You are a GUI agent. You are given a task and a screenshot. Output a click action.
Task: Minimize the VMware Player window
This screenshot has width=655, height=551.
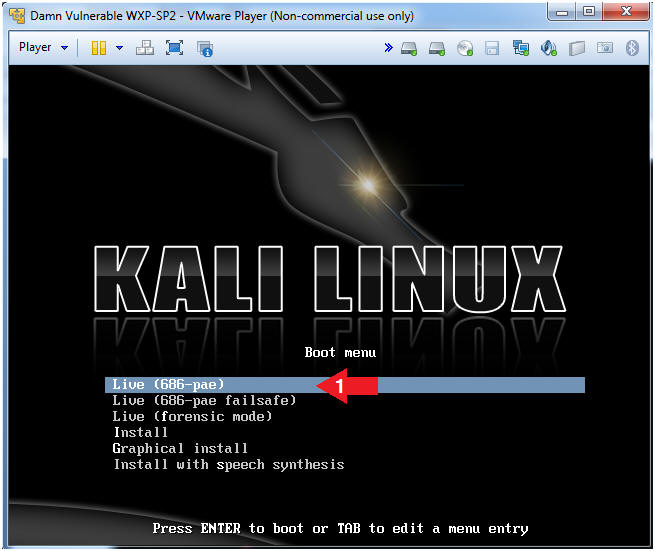pyautogui.click(x=562, y=12)
